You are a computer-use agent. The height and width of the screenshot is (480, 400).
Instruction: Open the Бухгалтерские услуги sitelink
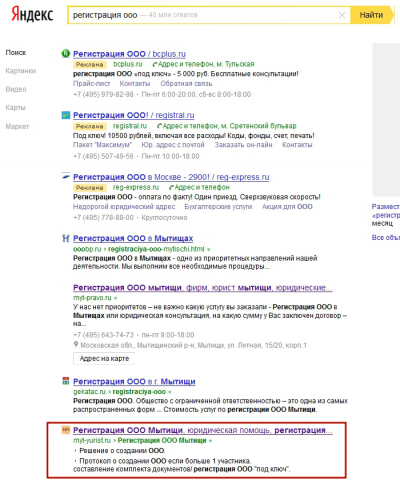click(x=218, y=207)
